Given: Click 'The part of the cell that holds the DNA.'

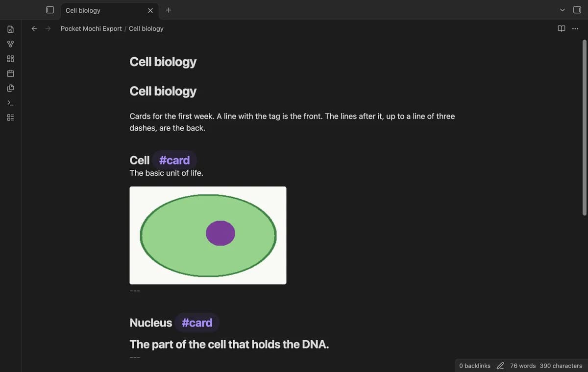Looking at the screenshot, I should tap(229, 345).
